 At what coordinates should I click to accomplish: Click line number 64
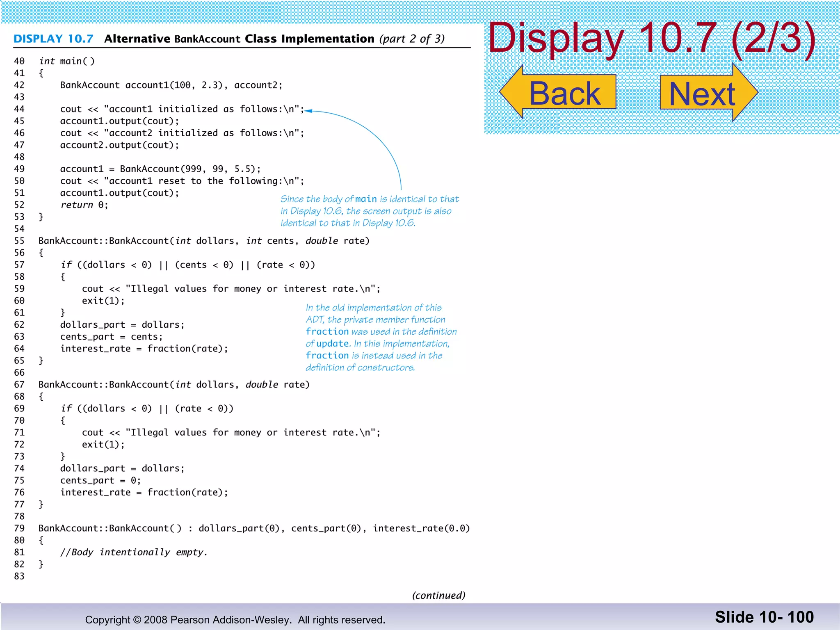[19, 349]
